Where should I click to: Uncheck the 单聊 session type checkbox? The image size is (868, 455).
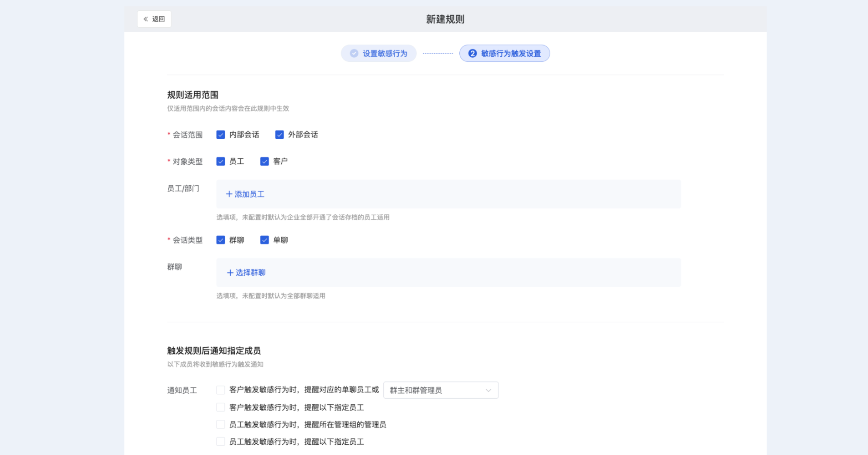click(264, 240)
